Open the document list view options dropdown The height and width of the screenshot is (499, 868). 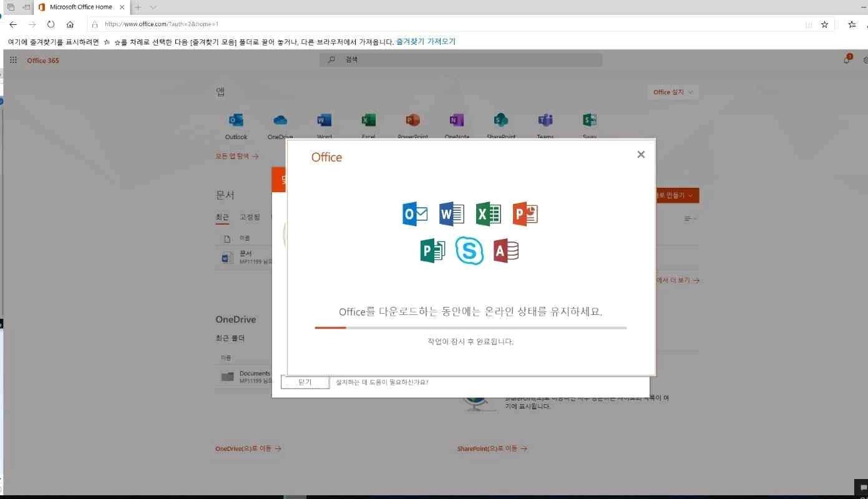pos(691,219)
